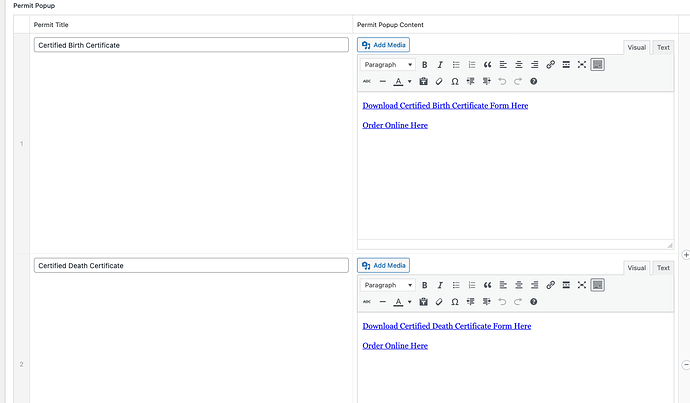Grab Birth Certificate editor resize handle
690x403 pixels.
670,245
